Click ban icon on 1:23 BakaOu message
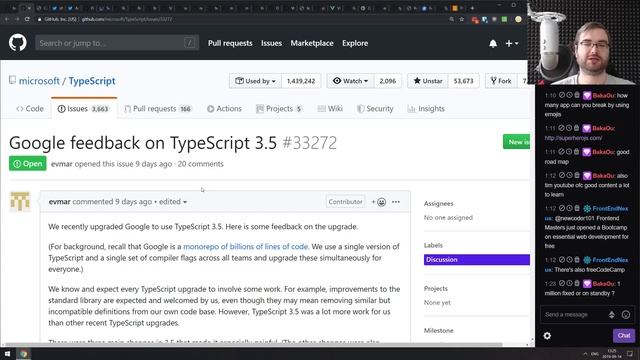Screen dimensions: 640x360 click(562, 283)
